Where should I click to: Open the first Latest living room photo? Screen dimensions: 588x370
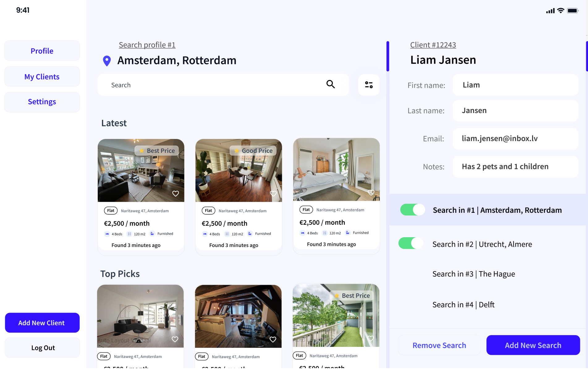click(x=141, y=170)
